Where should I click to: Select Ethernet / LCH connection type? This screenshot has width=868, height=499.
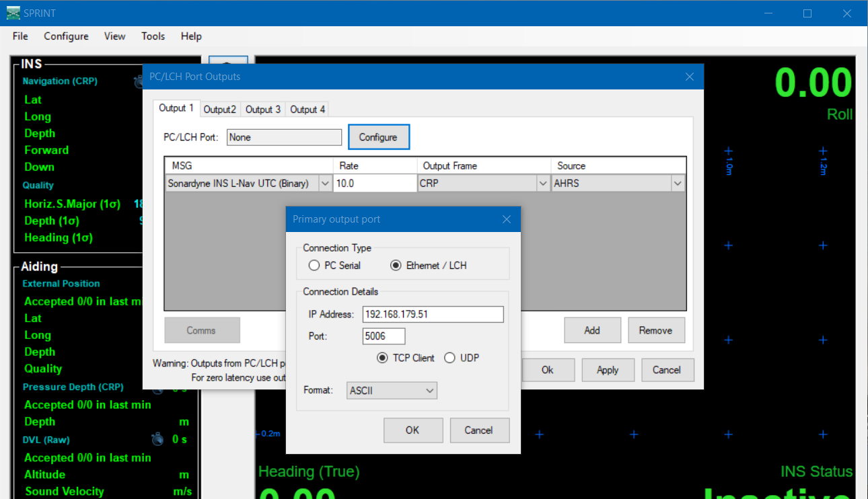[396, 266]
